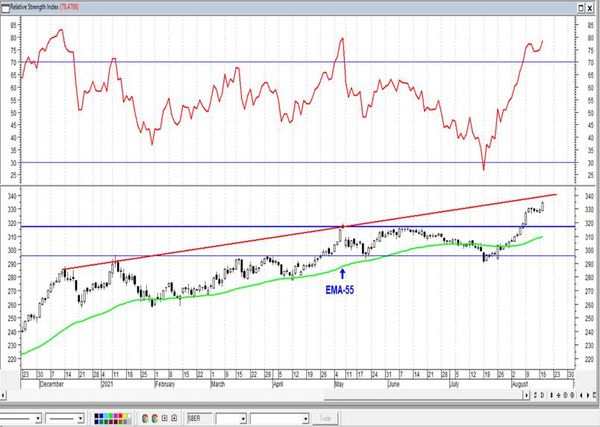Click the first calendar icon beside refresh icons
Screen dimensions: 600x427
click(165, 418)
